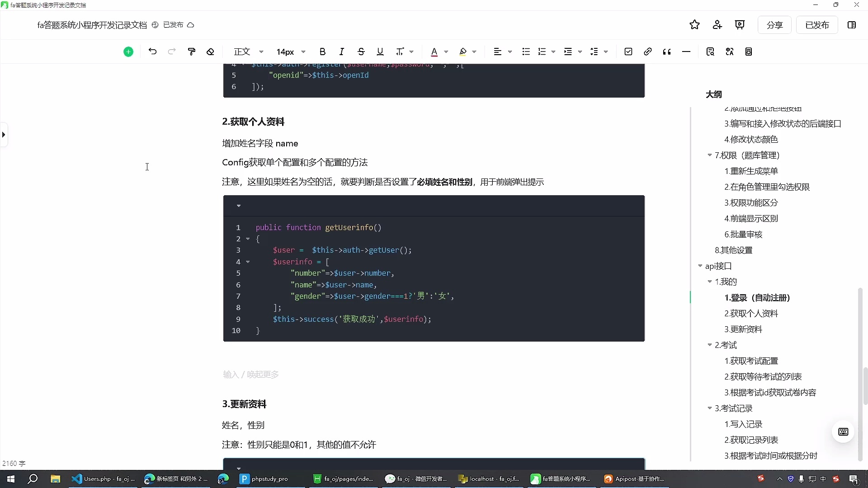The image size is (868, 488).
Task: Open the text alignment dropdown
Action: pos(502,52)
